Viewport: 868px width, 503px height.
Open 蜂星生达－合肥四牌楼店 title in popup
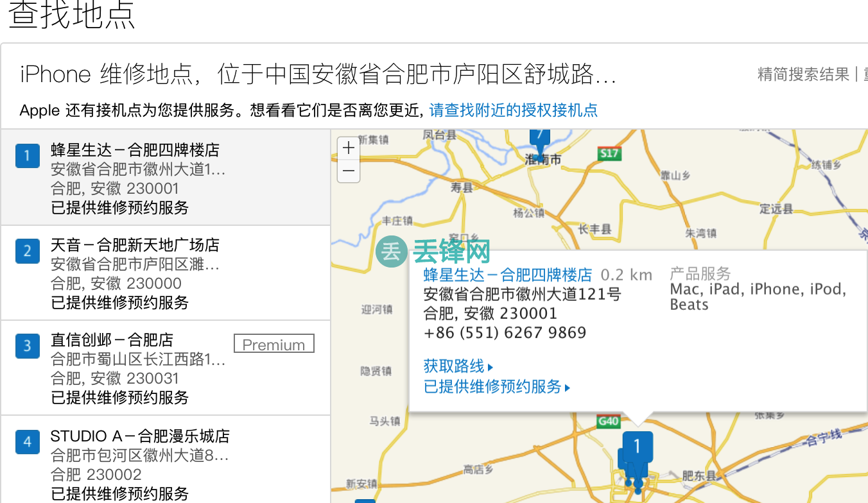(x=507, y=275)
